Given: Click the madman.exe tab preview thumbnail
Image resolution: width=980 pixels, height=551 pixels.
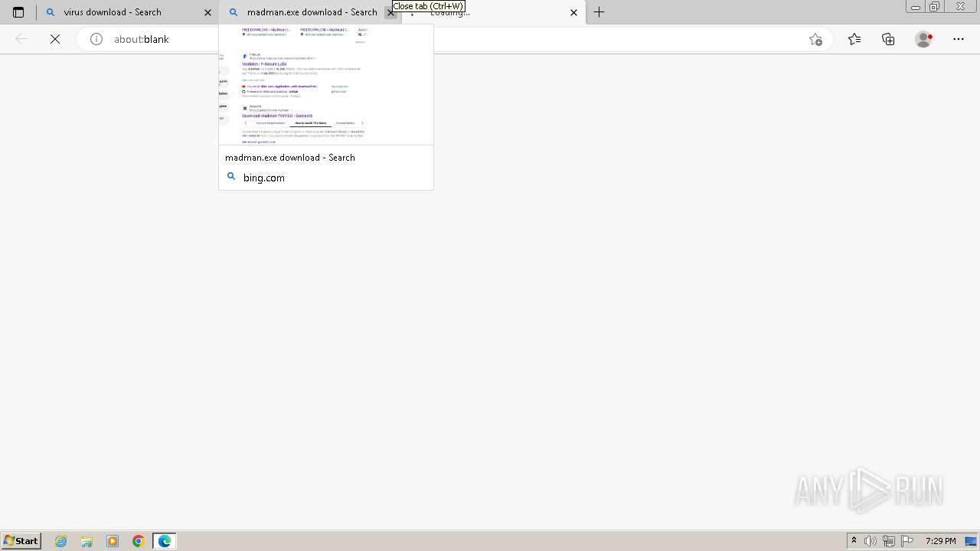Looking at the screenshot, I should [326, 85].
